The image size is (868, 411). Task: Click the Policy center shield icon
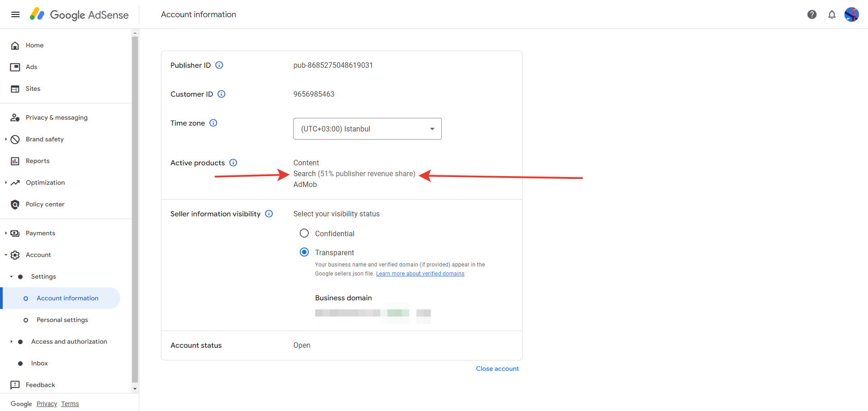[15, 204]
